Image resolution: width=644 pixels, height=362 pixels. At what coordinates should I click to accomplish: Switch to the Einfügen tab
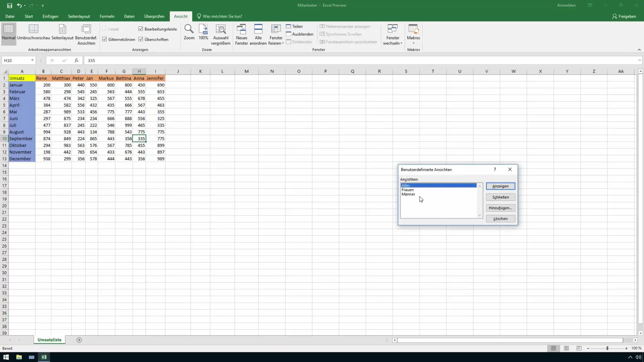[x=50, y=16]
